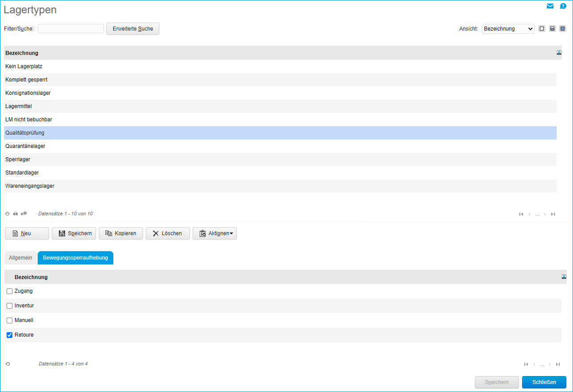Pick the "LM nicht bebuchbar" row
This screenshot has width=573, height=392.
tap(280, 120)
